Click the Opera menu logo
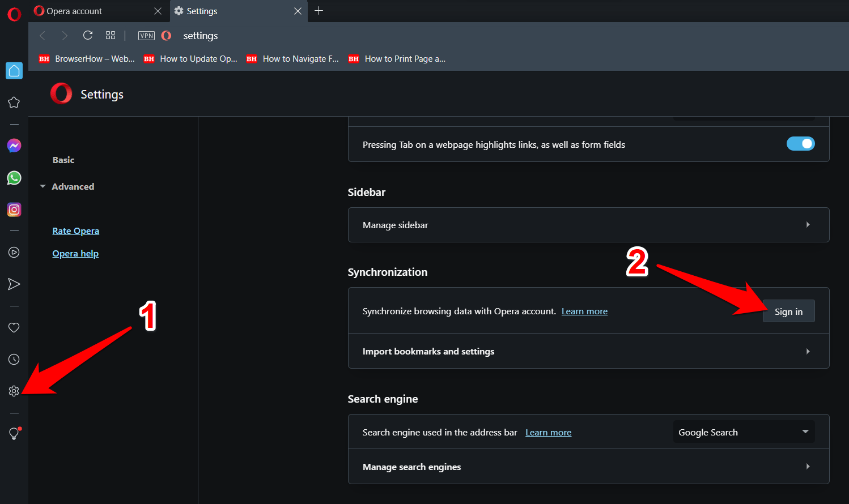 click(x=14, y=14)
